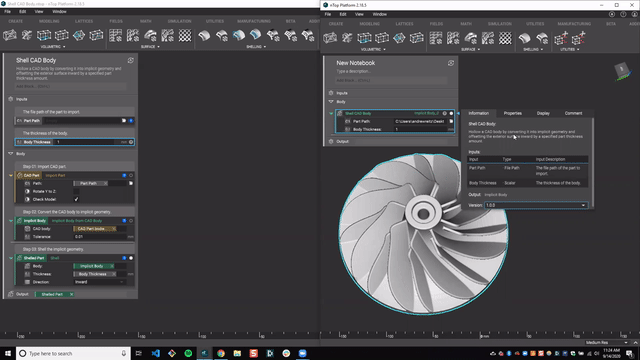The width and height of the screenshot is (640, 360).
Task: Toggle visibility dot on right Shell CAD Body block
Action: 451,113
